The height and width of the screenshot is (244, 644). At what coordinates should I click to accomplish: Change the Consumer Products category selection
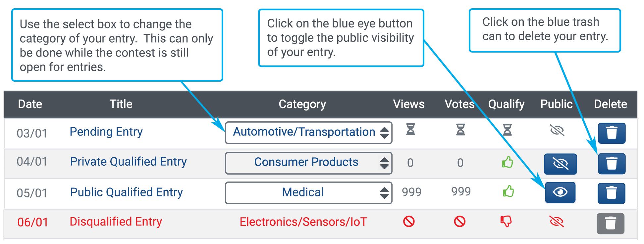click(x=308, y=163)
